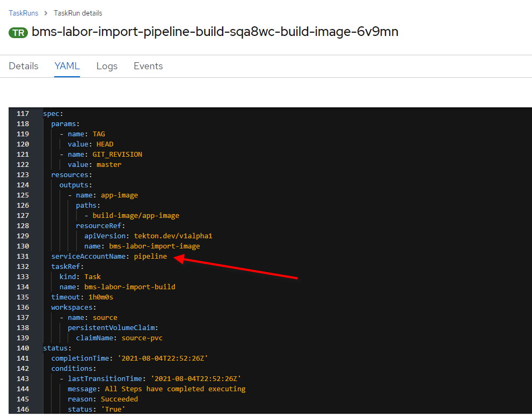Viewport: 532px width, 417px height.
Task: Select the YAML tab
Action: pos(67,65)
